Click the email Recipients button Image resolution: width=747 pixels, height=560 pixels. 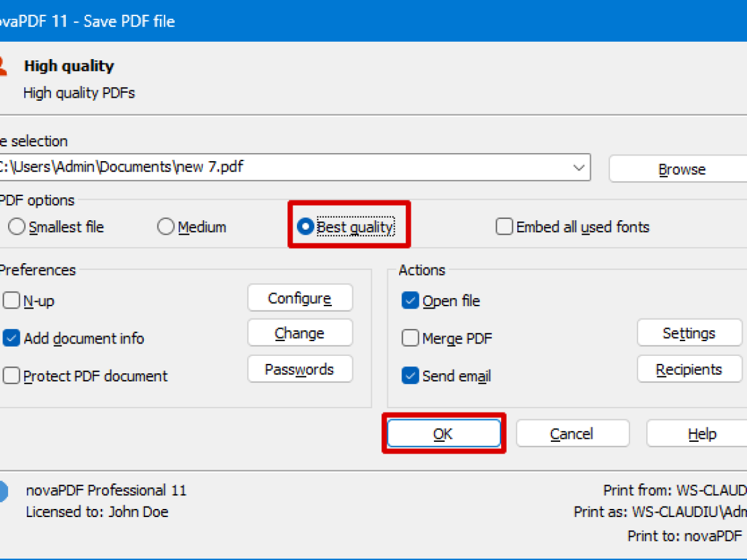click(x=689, y=370)
